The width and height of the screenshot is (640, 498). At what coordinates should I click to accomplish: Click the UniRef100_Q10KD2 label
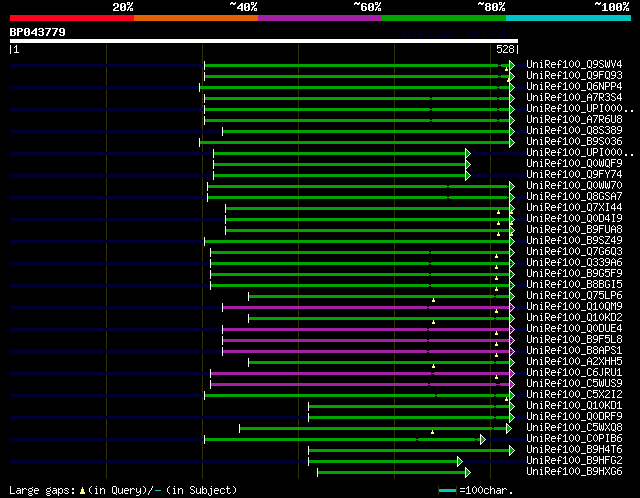point(574,318)
